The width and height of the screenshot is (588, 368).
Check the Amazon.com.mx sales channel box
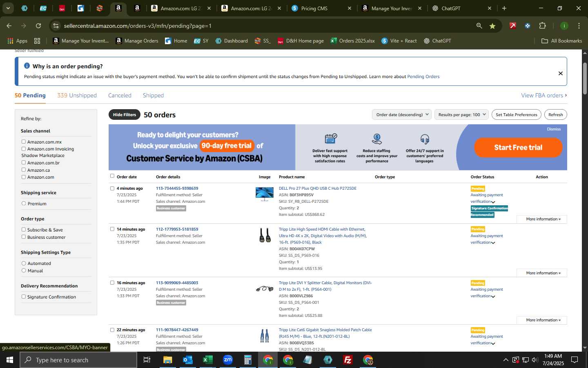[x=24, y=141]
